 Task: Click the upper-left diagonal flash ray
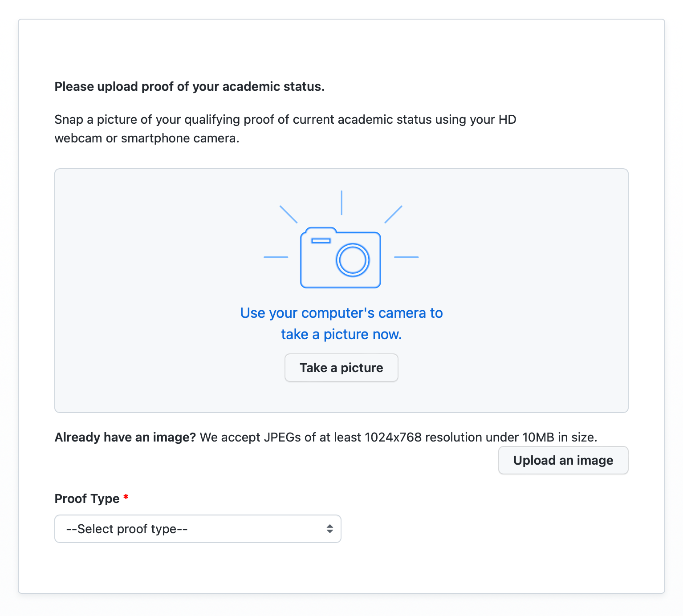coord(288,214)
